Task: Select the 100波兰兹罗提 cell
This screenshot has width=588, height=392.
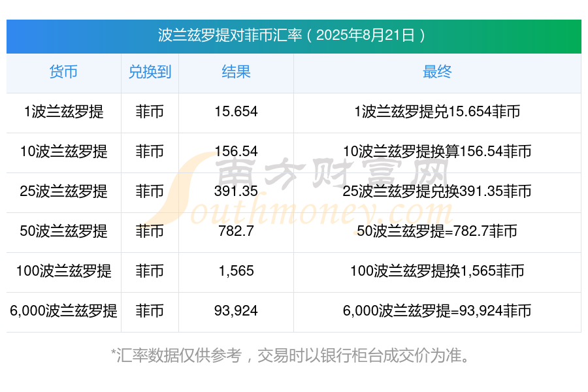Action: coord(63,271)
